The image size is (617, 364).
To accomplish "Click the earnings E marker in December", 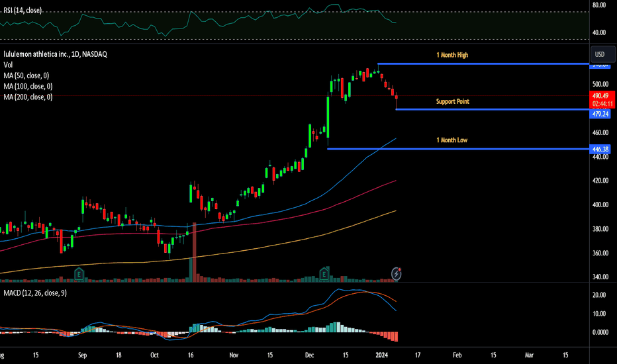I will 324,274.
